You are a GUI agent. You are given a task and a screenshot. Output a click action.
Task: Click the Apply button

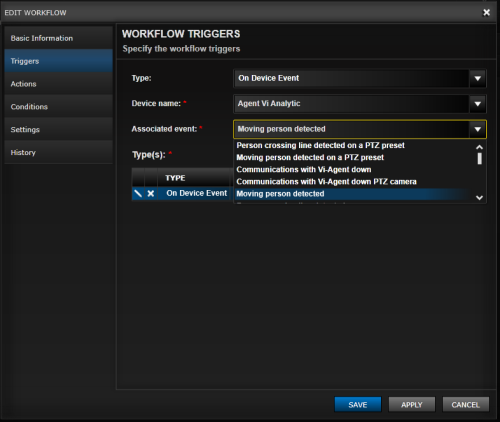412,405
